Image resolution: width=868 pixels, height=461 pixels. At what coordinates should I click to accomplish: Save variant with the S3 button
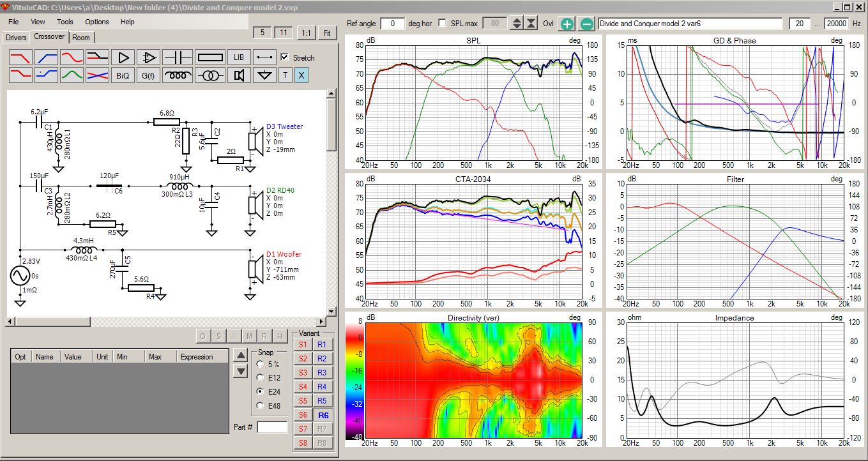(x=302, y=372)
